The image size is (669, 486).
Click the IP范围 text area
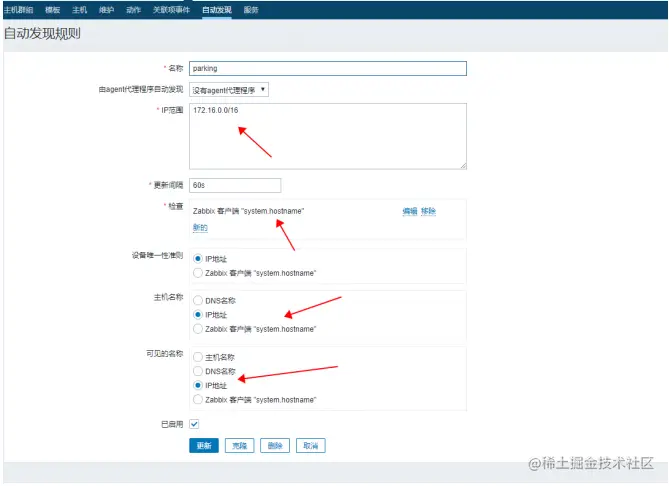click(x=328, y=136)
